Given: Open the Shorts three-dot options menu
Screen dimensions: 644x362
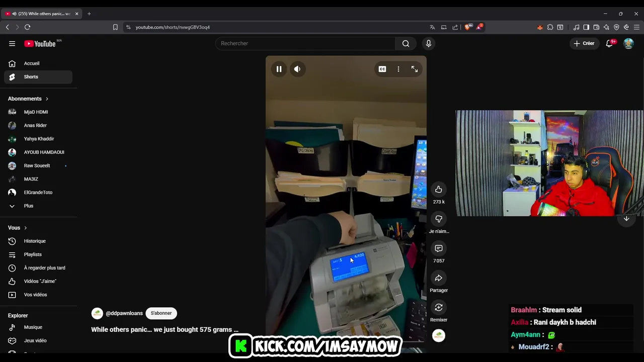Looking at the screenshot, I should click(x=398, y=69).
